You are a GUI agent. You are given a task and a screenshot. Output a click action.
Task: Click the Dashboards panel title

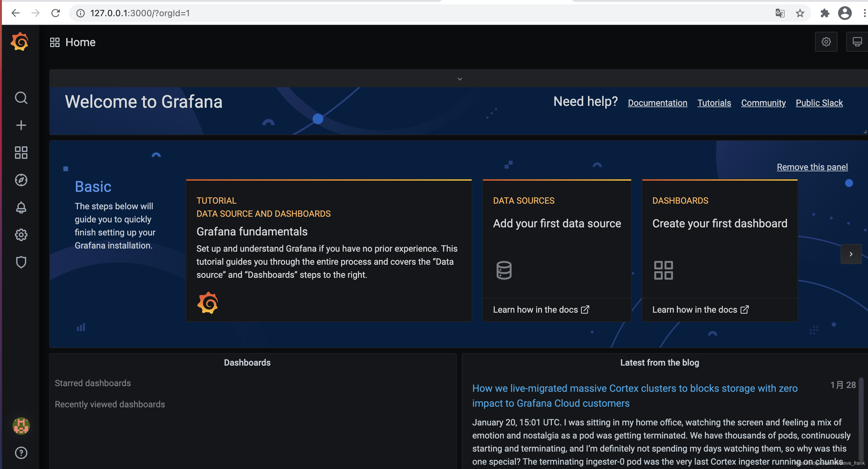[x=247, y=362]
